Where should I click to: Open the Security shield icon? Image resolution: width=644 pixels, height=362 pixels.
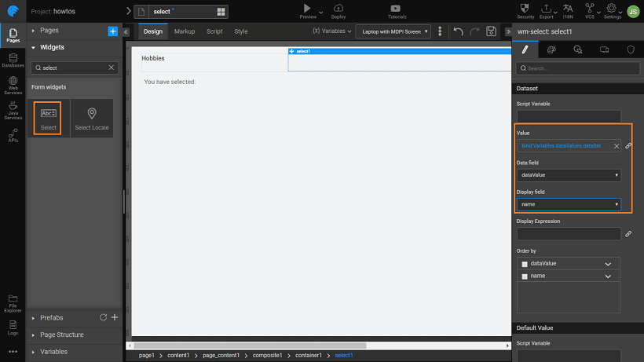click(x=525, y=9)
